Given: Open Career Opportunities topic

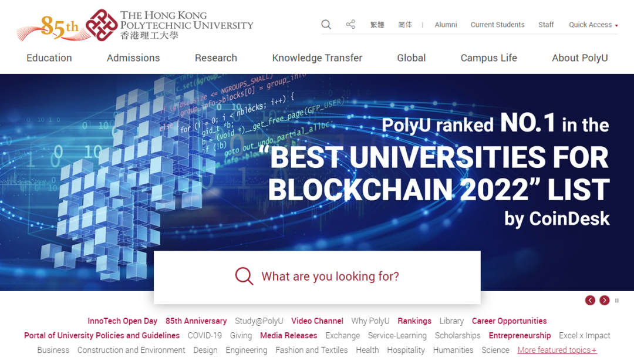Looking at the screenshot, I should pyautogui.click(x=509, y=321).
